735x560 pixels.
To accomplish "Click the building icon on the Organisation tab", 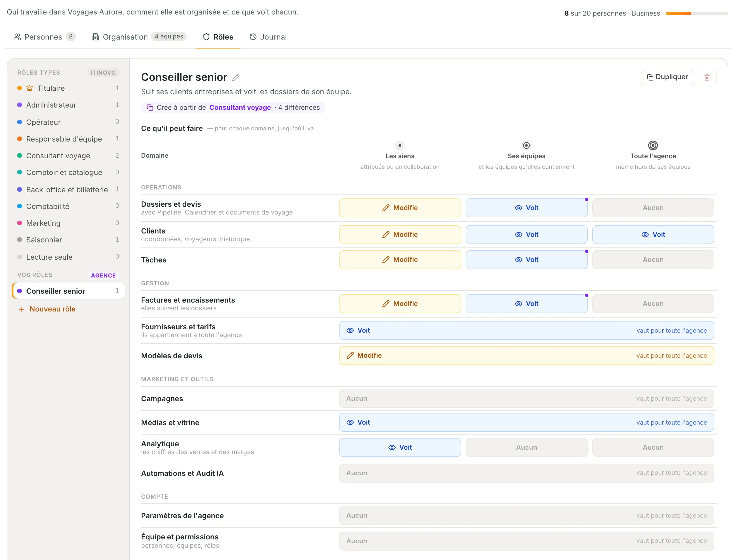I will [95, 37].
